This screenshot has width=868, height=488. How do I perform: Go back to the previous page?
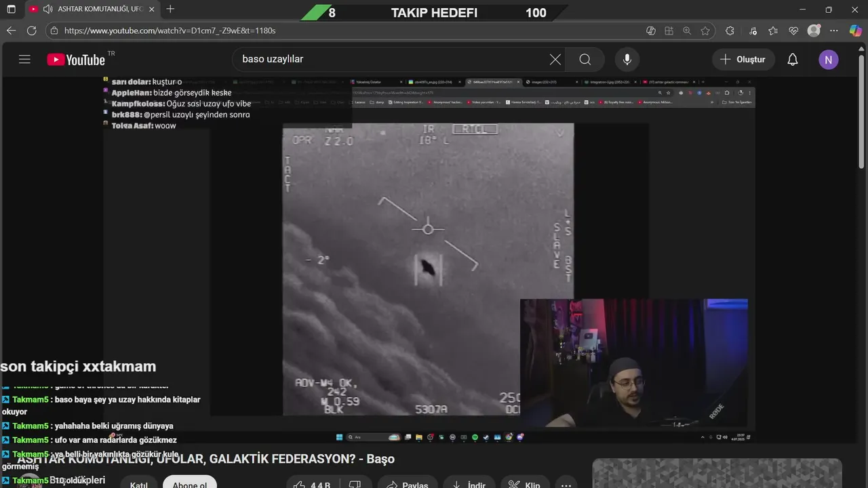click(11, 30)
